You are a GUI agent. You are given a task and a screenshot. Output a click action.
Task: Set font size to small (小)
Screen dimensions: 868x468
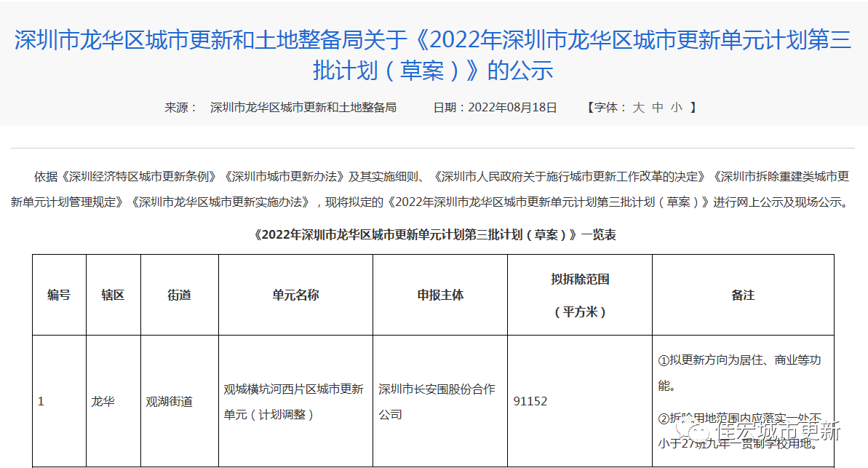[x=677, y=108]
